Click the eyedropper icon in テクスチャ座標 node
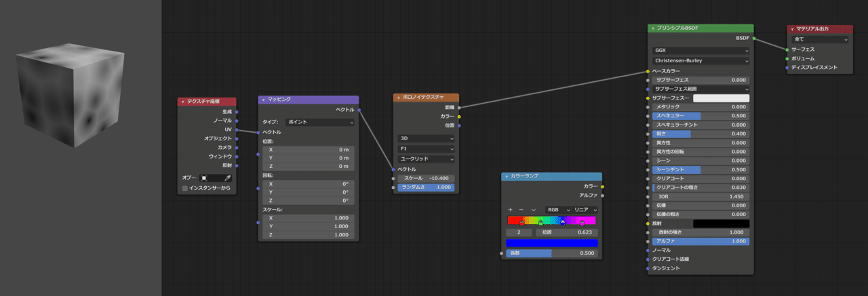This screenshot has width=868, height=296. click(x=228, y=177)
